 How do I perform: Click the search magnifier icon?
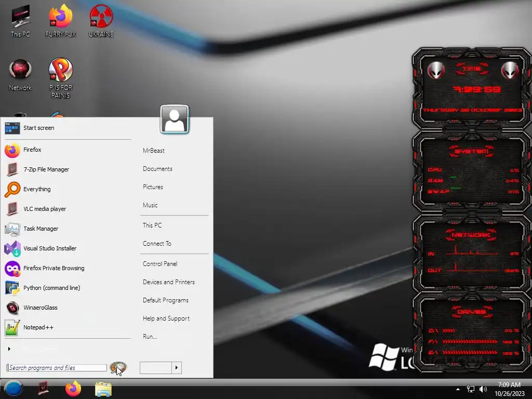(118, 367)
